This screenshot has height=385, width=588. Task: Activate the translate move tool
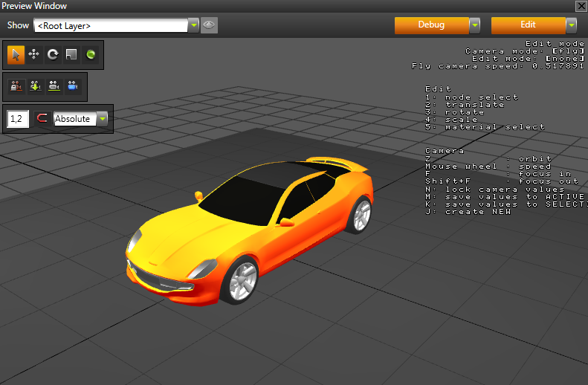point(34,54)
